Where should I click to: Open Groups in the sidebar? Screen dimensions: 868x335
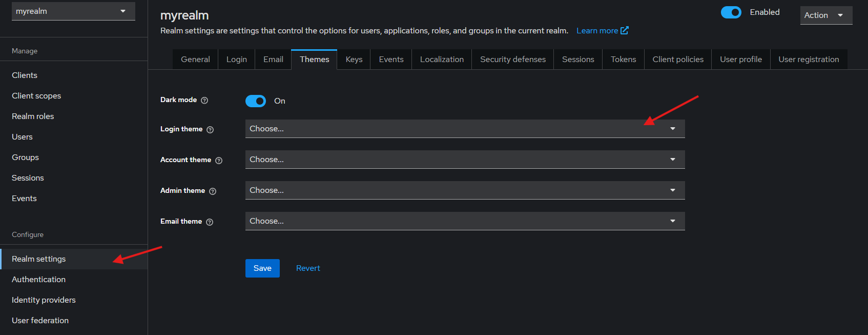tap(74, 157)
